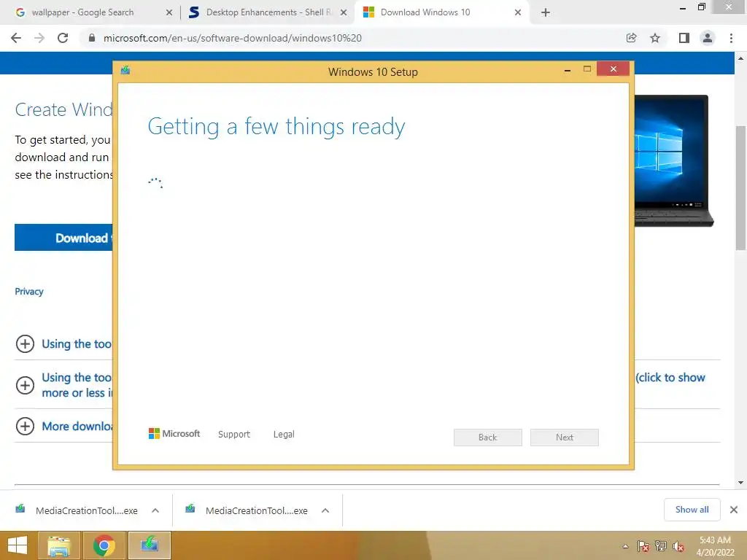Open the Windows Start button

(x=18, y=545)
